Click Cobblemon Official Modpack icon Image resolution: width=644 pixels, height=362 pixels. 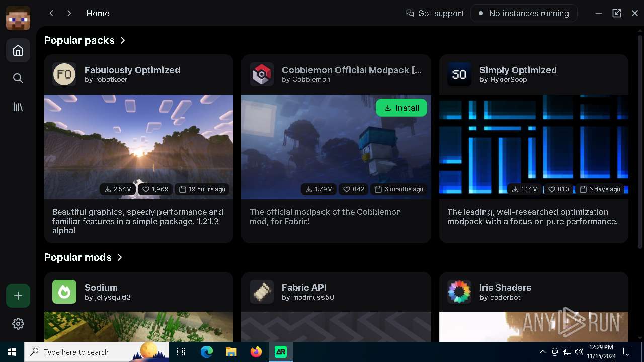coord(262,74)
